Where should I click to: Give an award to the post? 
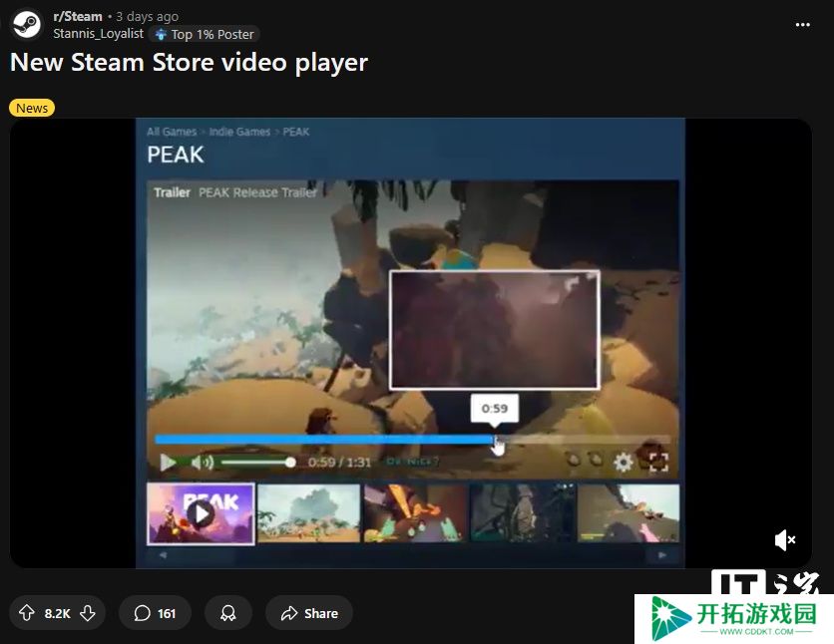coord(228,613)
